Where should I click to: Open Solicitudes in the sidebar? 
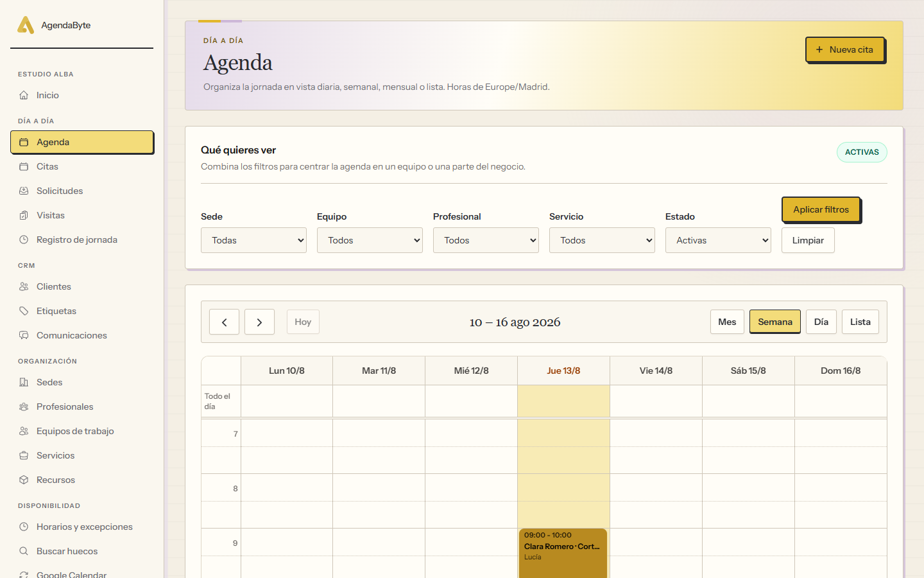(x=82, y=191)
